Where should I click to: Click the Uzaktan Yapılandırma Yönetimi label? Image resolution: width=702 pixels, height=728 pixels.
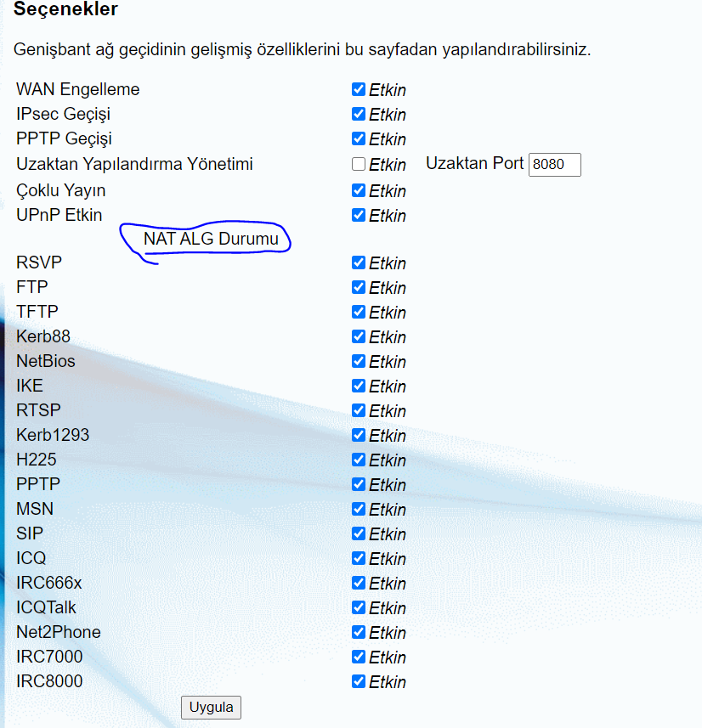pos(134,164)
